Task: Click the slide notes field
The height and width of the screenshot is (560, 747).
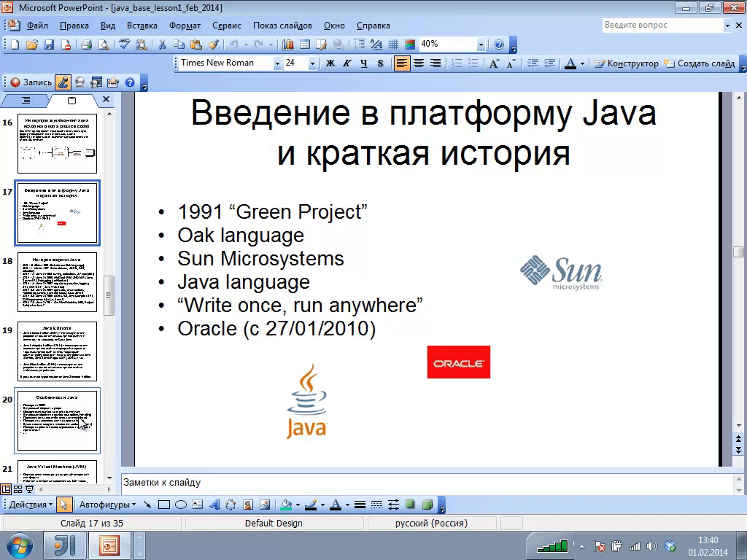Action: [x=426, y=483]
